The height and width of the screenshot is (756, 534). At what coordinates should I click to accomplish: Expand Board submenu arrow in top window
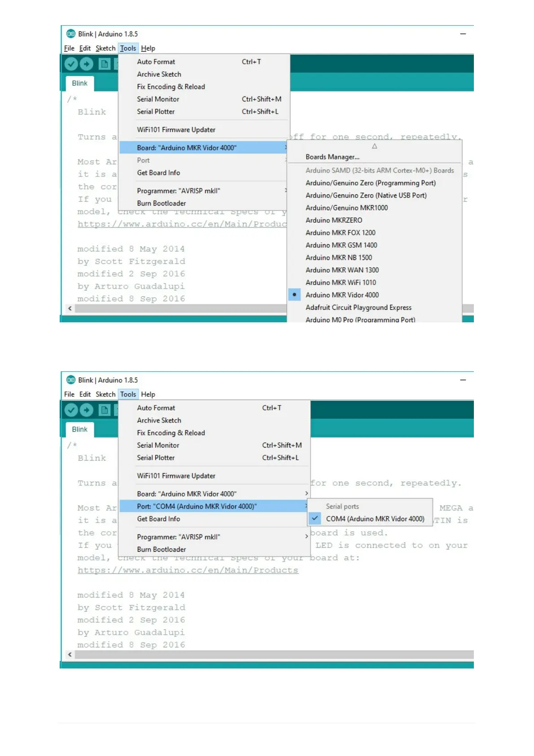click(x=285, y=147)
